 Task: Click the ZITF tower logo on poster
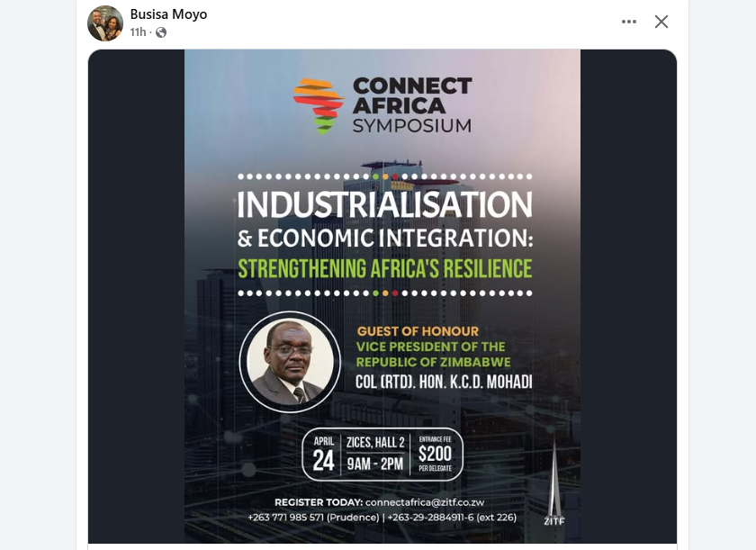click(554, 486)
